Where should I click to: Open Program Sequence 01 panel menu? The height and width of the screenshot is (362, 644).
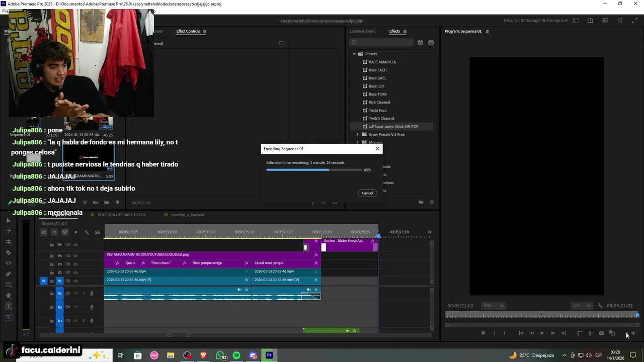(x=487, y=31)
